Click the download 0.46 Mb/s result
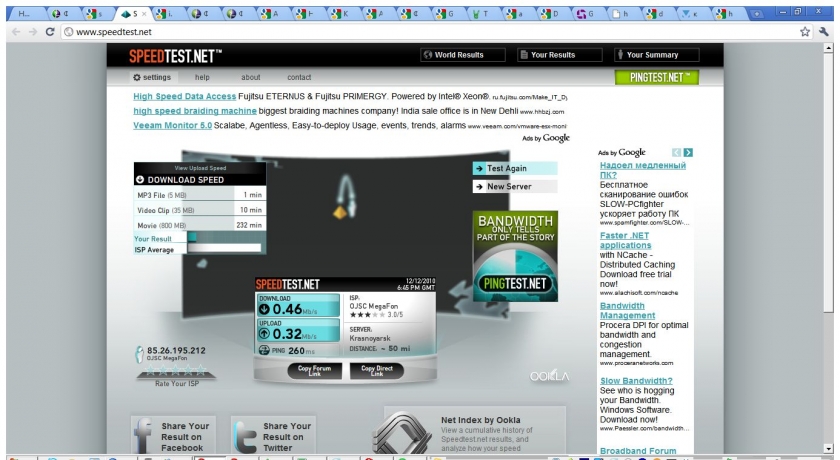This screenshot has height=460, width=840. (298, 306)
